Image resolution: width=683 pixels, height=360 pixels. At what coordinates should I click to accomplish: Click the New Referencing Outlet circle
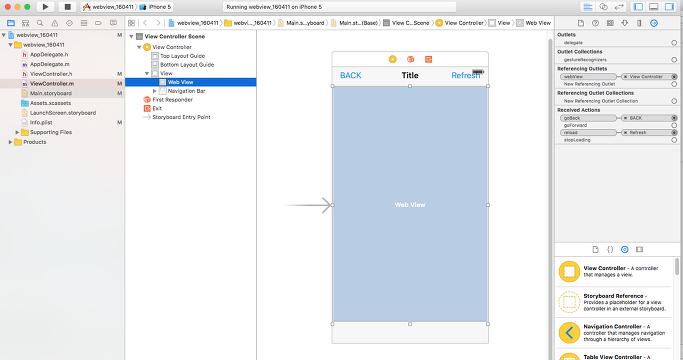point(674,84)
